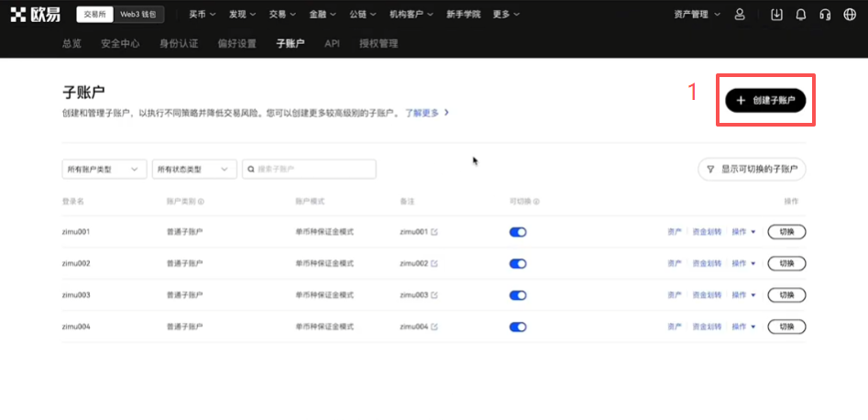Click 显示可切换的子账户 filter button
This screenshot has width=868, height=420.
click(x=752, y=169)
